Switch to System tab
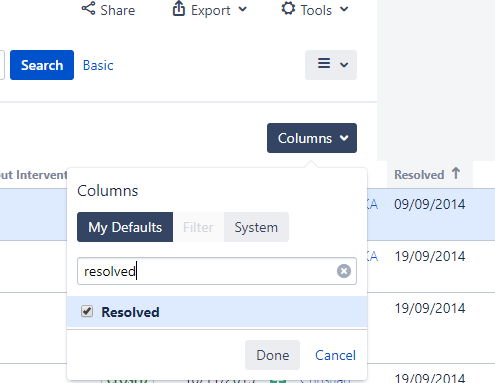Screen dimensions: 495x383 click(256, 227)
